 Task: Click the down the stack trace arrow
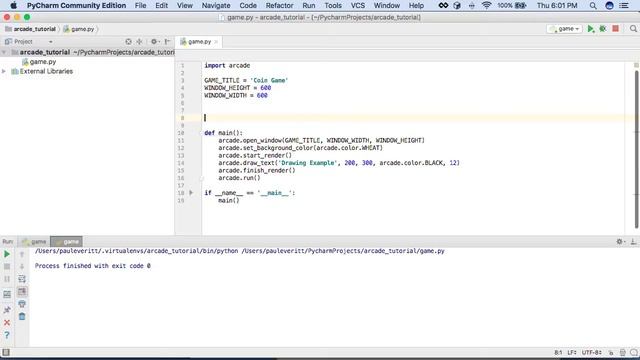tap(22, 267)
